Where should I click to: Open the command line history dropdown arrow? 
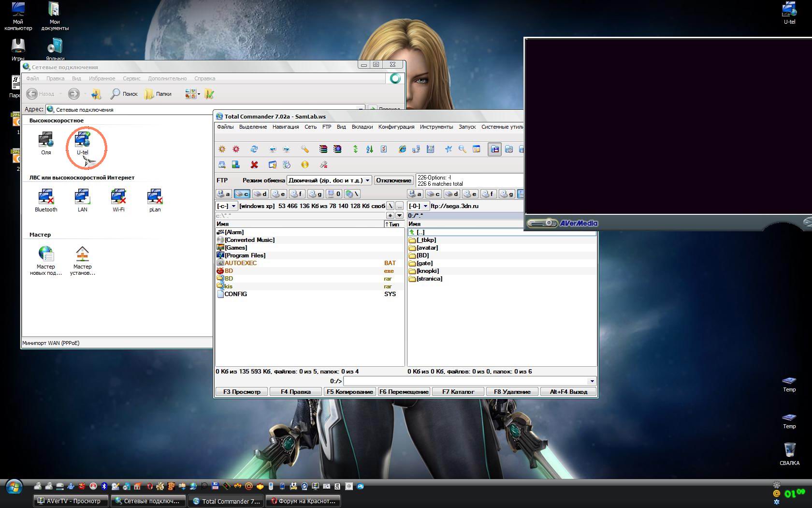pyautogui.click(x=592, y=381)
